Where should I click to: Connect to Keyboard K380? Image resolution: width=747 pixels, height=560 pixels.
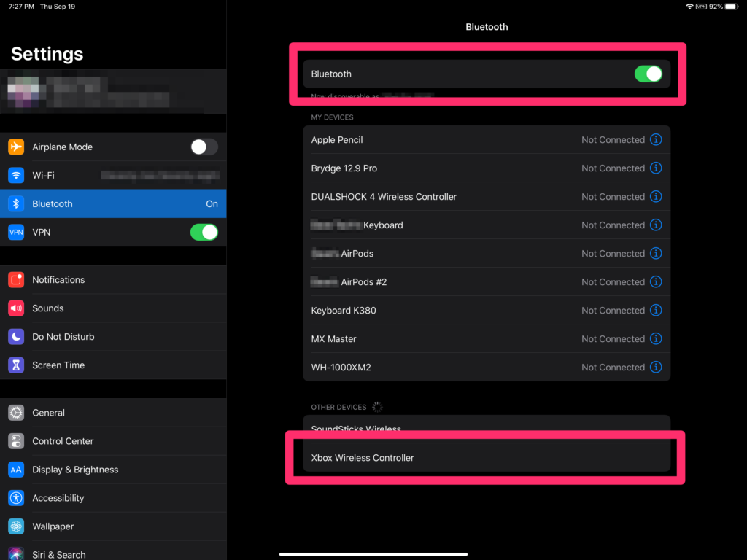(x=487, y=311)
